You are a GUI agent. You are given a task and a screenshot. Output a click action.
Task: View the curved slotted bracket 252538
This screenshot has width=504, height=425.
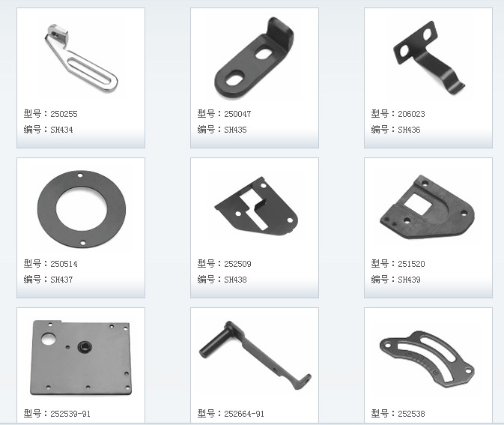point(427,359)
